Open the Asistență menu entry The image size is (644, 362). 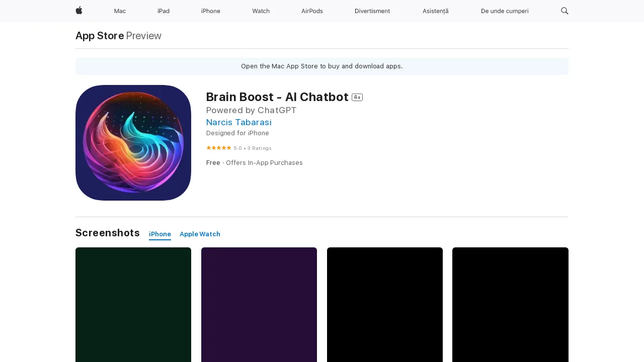tap(435, 11)
